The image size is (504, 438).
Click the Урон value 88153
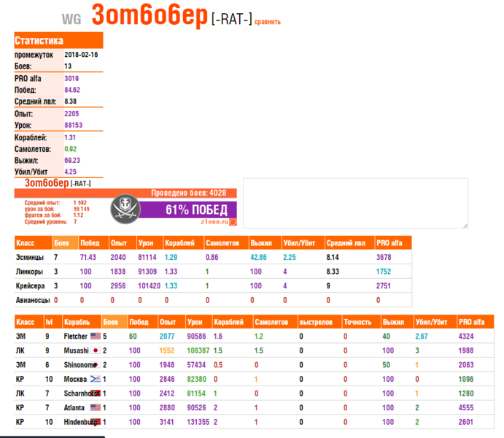click(x=73, y=125)
